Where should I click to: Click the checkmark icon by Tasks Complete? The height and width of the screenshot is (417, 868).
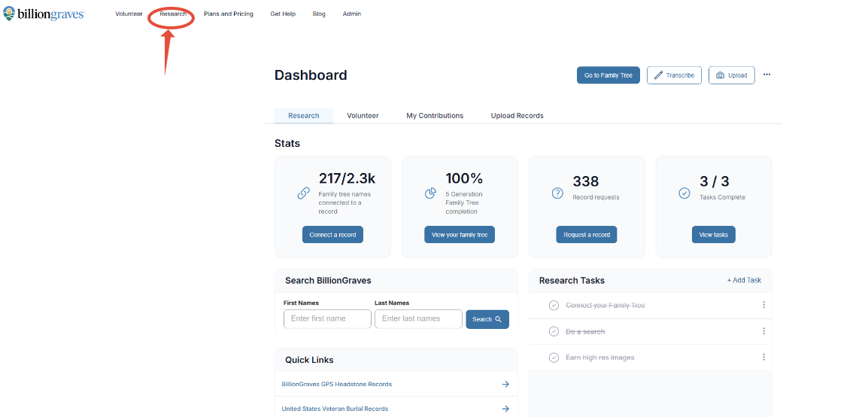tap(684, 193)
